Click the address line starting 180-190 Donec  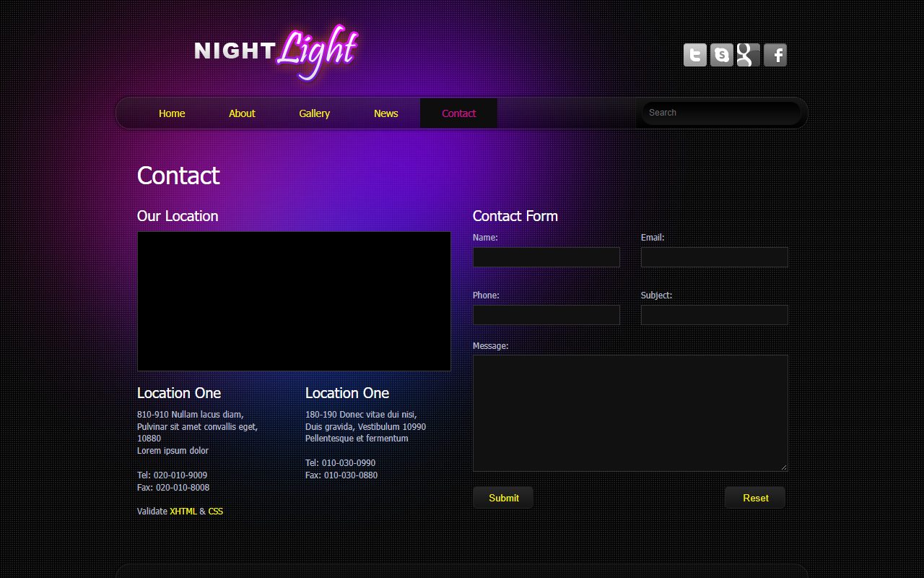pos(361,415)
